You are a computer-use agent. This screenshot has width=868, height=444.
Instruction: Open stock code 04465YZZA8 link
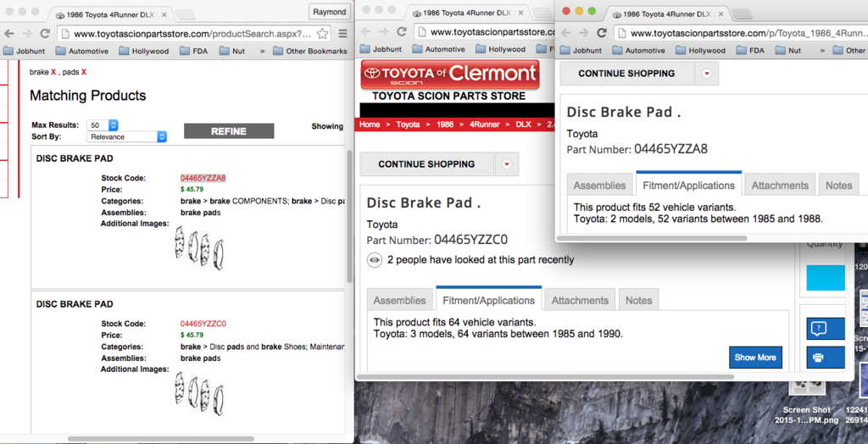(203, 178)
